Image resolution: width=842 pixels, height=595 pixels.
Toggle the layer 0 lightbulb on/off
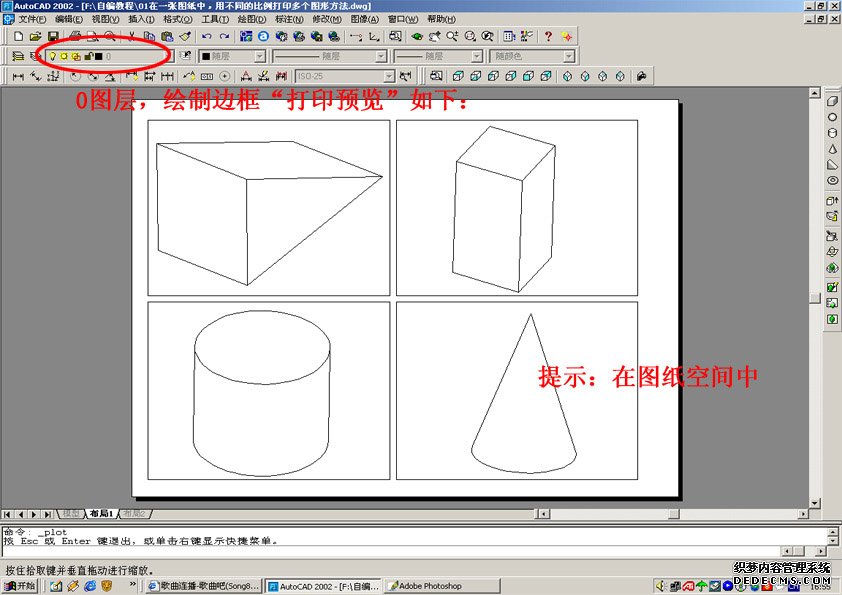click(x=52, y=56)
